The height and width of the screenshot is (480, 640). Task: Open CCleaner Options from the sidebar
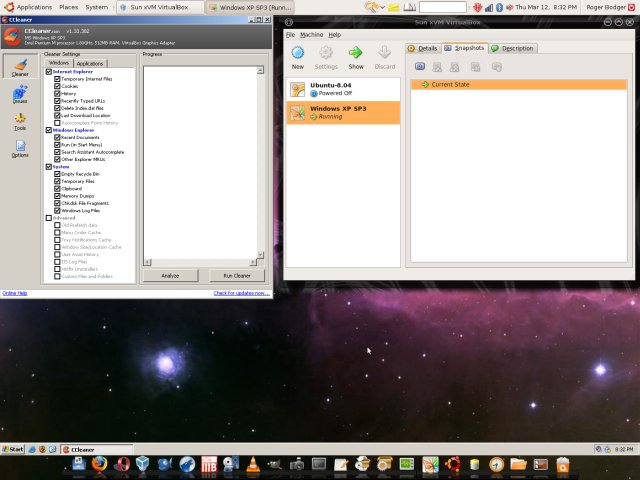[x=20, y=148]
